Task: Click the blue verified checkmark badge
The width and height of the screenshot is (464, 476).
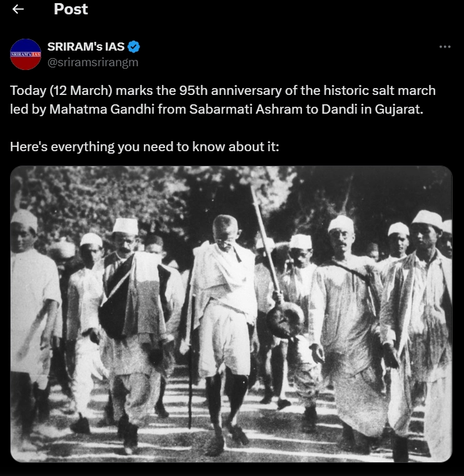Action: 134,47
